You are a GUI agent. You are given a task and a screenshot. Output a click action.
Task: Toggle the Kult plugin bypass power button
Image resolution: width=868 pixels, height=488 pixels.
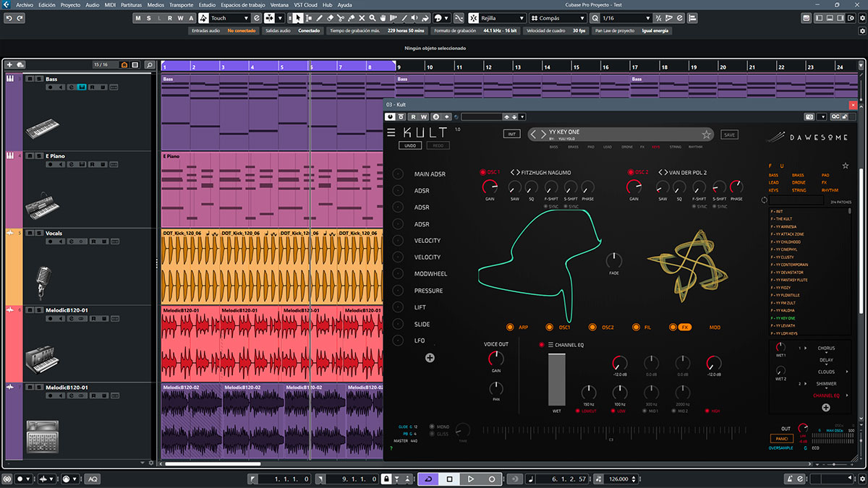click(x=390, y=116)
